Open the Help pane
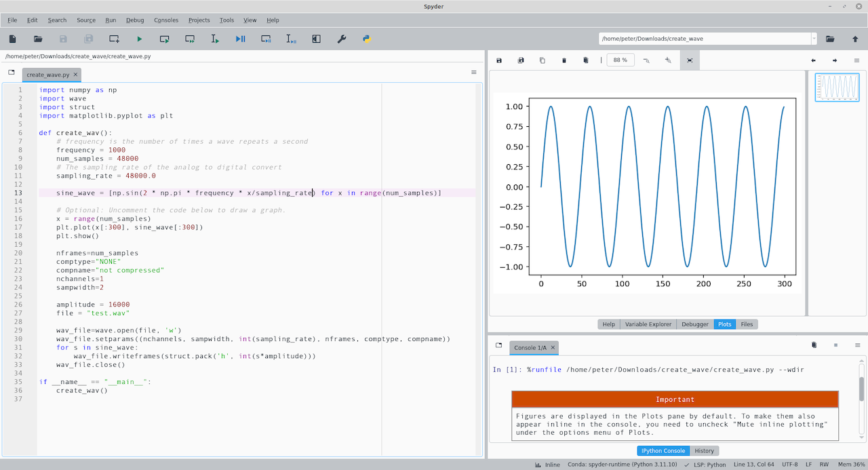The image size is (868, 470). [x=608, y=324]
